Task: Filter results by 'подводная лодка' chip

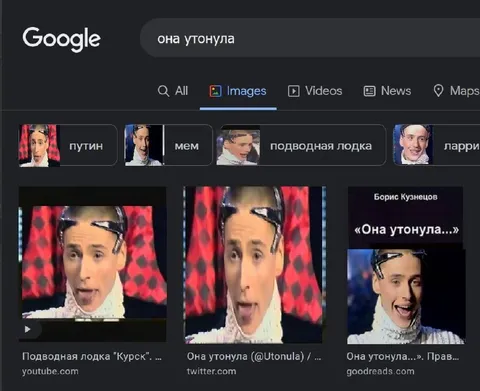Action: point(301,145)
